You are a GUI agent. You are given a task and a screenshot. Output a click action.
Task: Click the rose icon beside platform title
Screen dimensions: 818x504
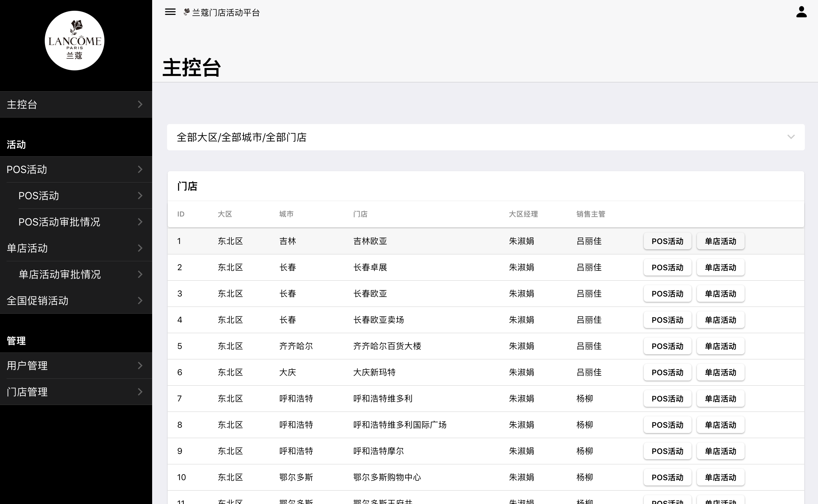[x=187, y=12]
